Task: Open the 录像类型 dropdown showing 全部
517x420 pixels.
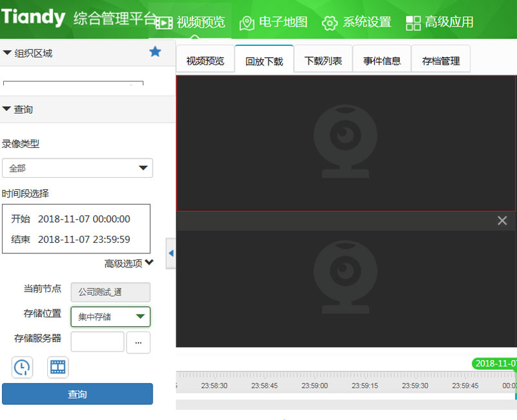Action: tap(77, 168)
